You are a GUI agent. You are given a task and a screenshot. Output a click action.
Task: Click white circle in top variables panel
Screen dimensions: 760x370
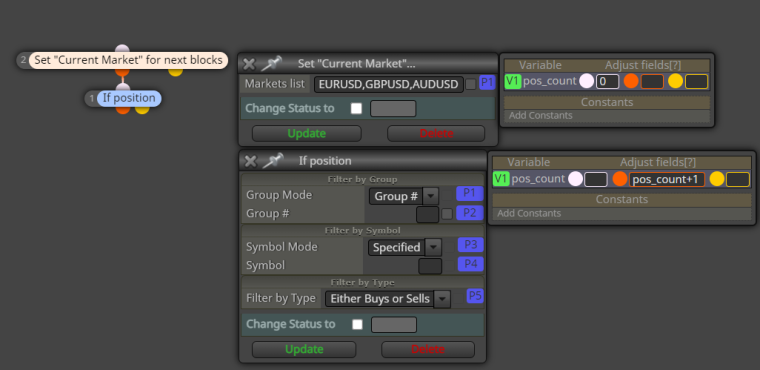pos(586,81)
